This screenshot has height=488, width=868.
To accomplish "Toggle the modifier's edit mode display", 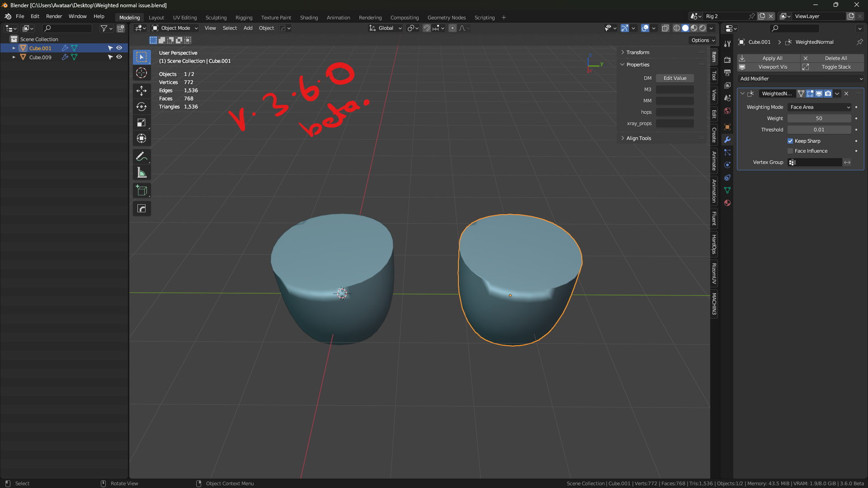I will pos(810,94).
